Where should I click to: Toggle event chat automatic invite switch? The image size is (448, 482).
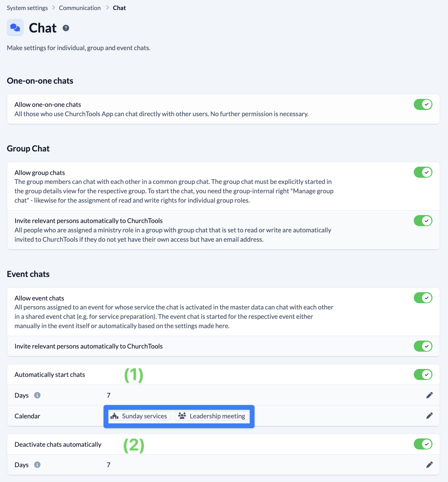[x=423, y=346]
